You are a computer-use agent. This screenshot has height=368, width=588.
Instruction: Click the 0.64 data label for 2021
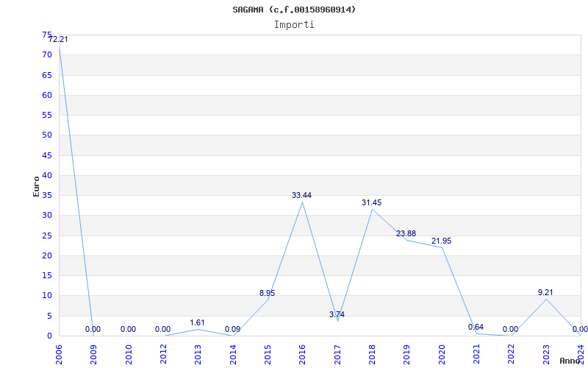coord(476,327)
